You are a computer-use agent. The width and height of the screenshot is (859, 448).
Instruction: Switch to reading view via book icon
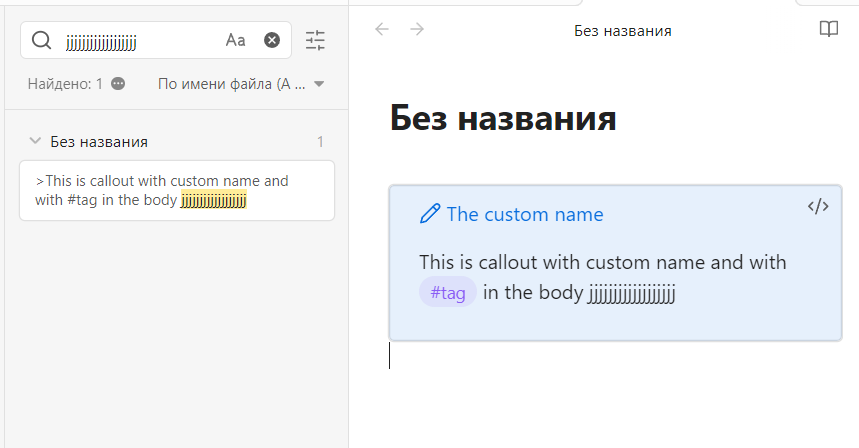coord(828,29)
